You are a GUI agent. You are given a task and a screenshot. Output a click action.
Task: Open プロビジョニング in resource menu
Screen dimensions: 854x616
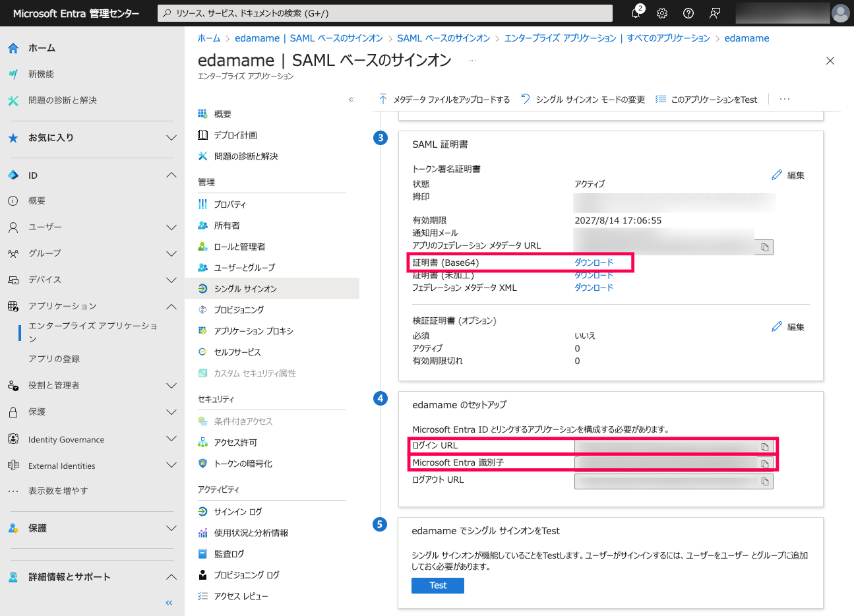(239, 310)
